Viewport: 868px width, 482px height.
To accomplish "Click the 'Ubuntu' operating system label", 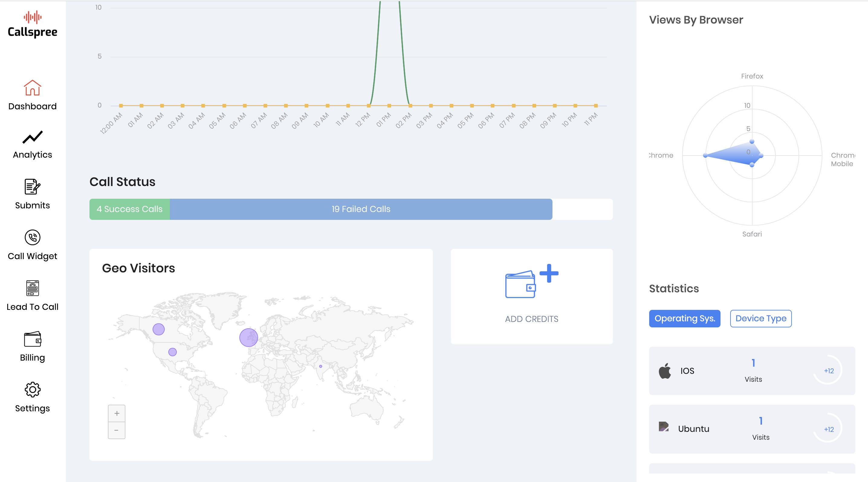I will click(693, 429).
